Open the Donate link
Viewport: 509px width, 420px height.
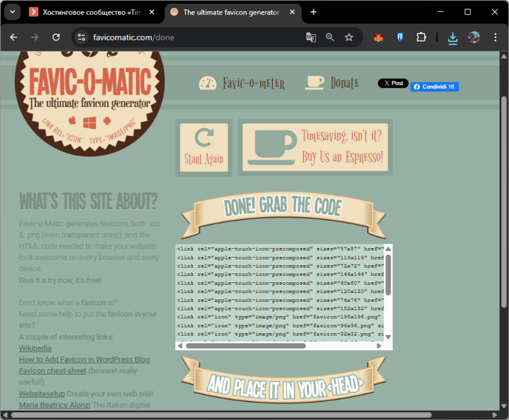345,83
